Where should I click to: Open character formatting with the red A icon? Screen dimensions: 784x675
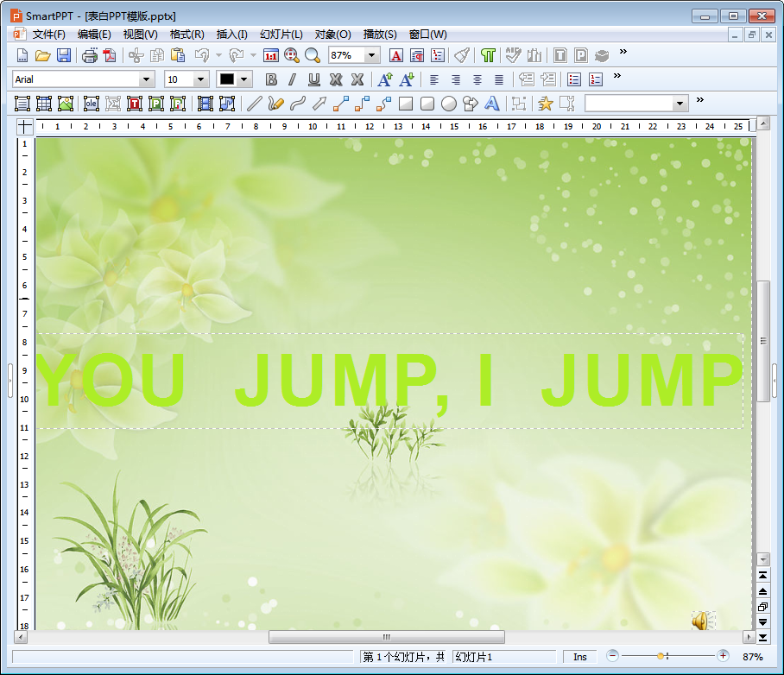tap(396, 55)
